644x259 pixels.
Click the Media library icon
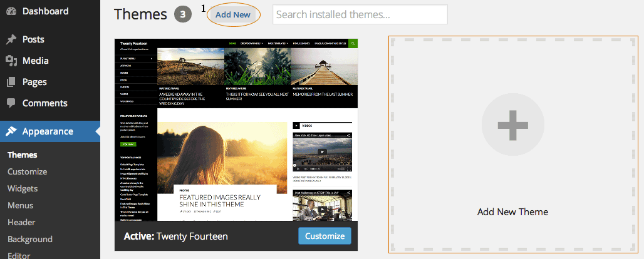(11, 61)
